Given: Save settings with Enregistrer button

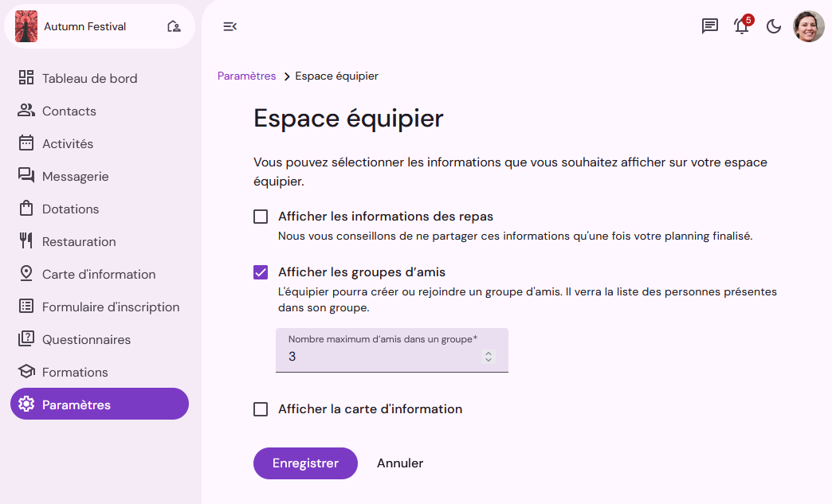Looking at the screenshot, I should (x=306, y=463).
